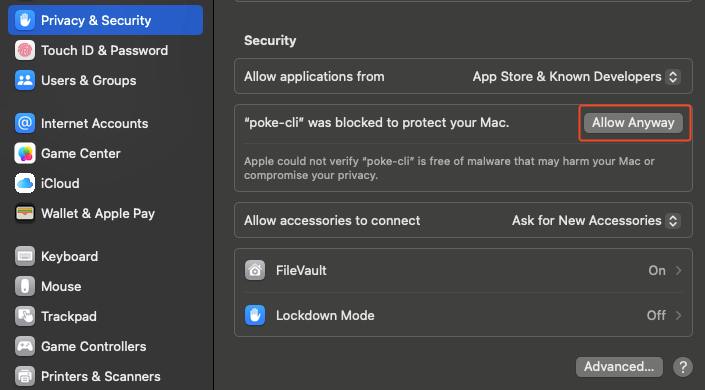Select Game Center in sidebar
Image resolution: width=705 pixels, height=390 pixels.
click(80, 153)
